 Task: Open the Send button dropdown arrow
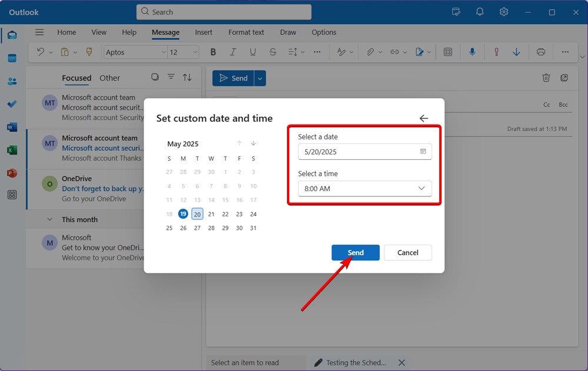pos(259,78)
